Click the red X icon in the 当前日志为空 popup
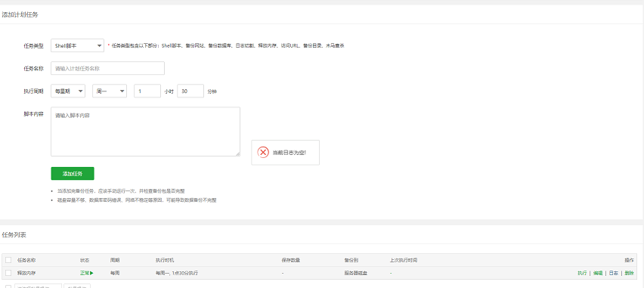 [x=263, y=153]
